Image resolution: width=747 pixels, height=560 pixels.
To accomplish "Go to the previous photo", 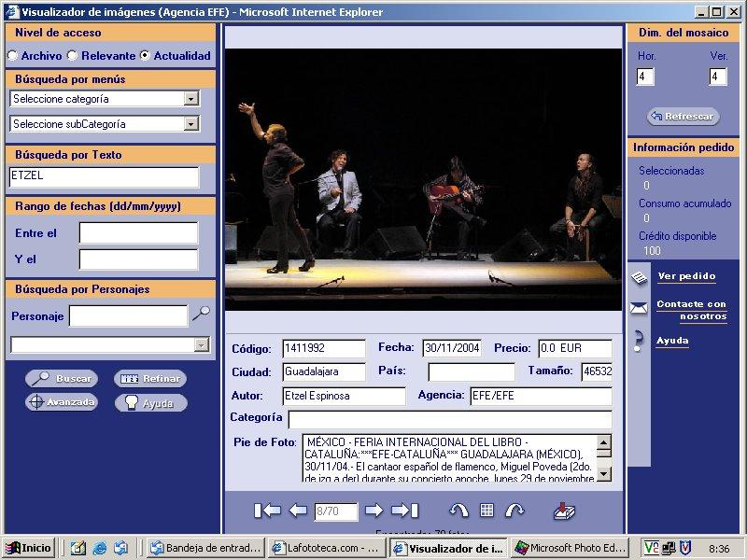I will pyautogui.click(x=298, y=511).
